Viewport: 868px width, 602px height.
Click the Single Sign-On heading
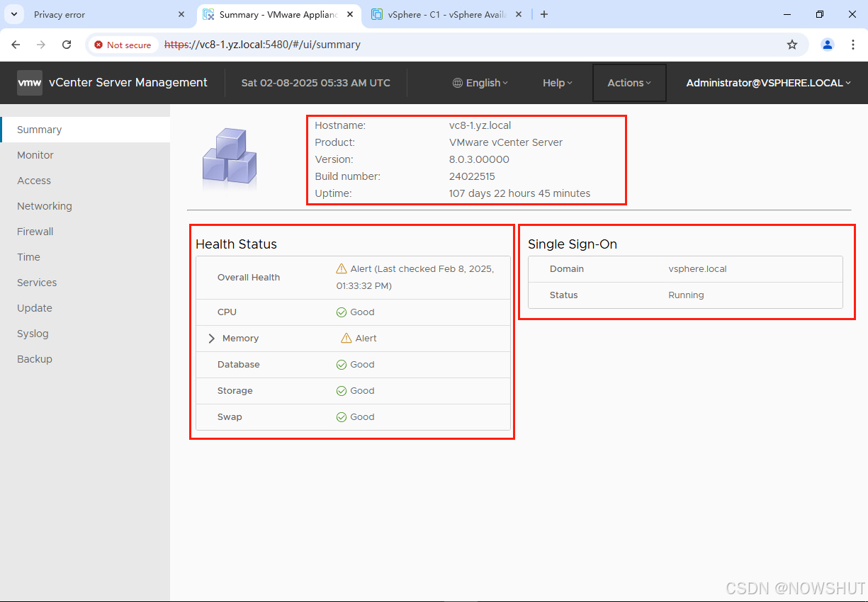573,244
